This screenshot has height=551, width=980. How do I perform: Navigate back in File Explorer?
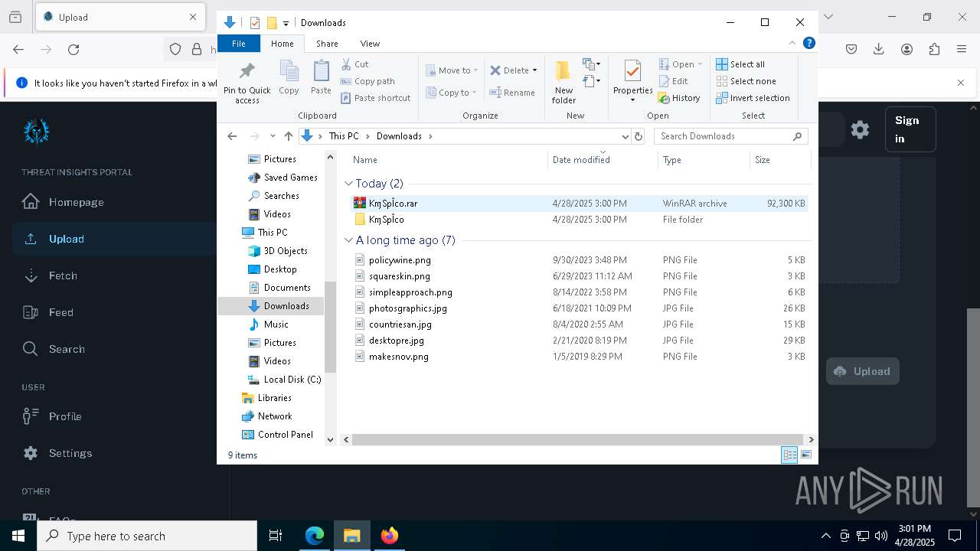pyautogui.click(x=232, y=136)
